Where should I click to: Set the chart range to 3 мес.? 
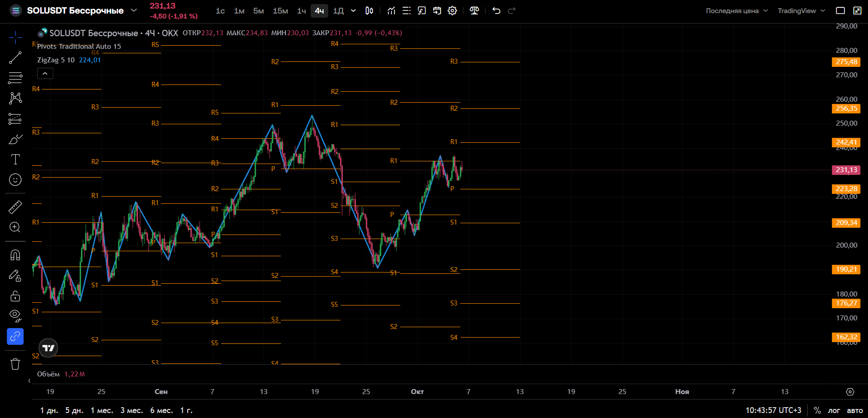pos(132,410)
